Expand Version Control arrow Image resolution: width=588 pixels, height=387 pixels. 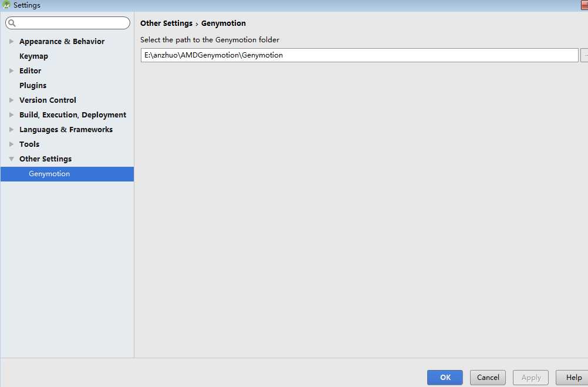tap(11, 100)
